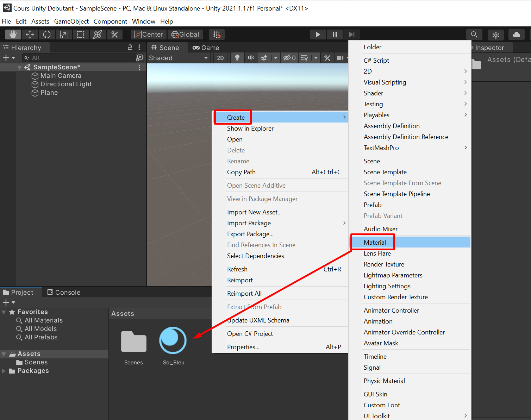Image resolution: width=531 pixels, height=420 pixels.
Task: Expand Import Package submenu
Action: coord(280,223)
